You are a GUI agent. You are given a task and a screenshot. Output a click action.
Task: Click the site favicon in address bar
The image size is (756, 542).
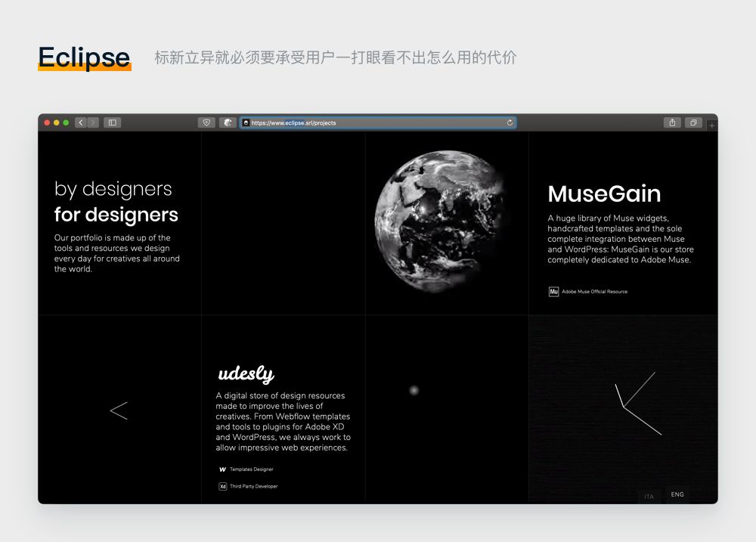246,123
